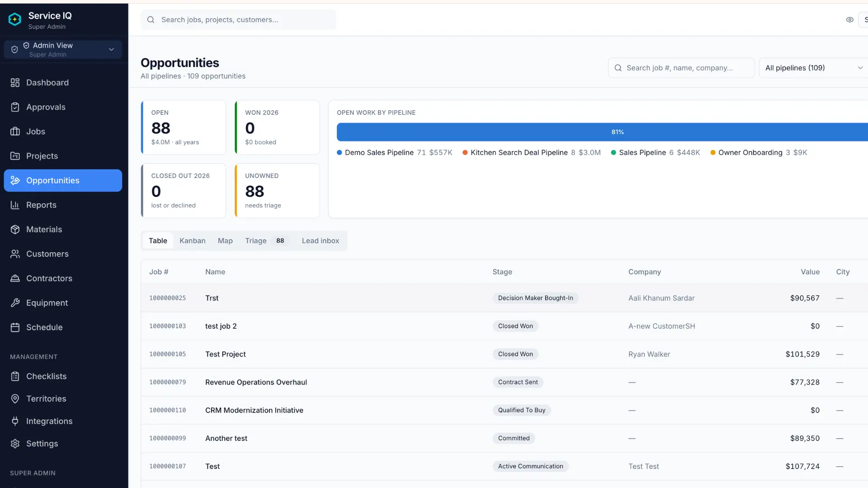This screenshot has height=488, width=868.
Task: Click the Reports bar chart icon
Action: 15,205
